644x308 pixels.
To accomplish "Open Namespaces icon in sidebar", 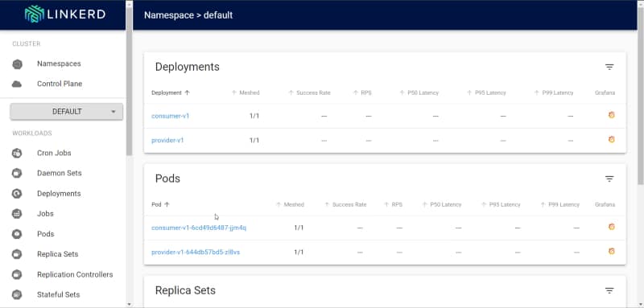I will 17,64.
